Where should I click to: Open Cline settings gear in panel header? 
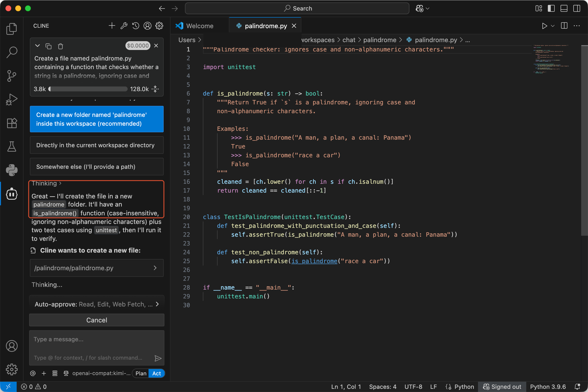[159, 26]
